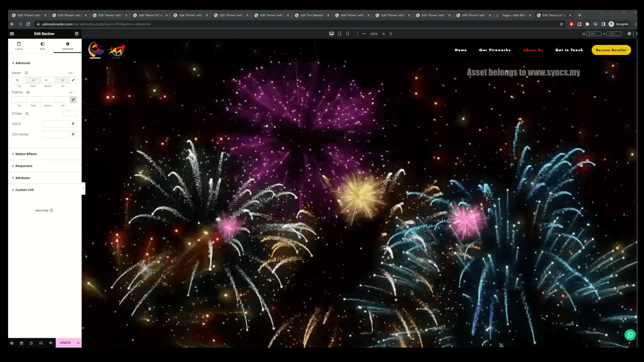644x362 pixels.
Task: Click the Become Reseller button
Action: tap(611, 50)
